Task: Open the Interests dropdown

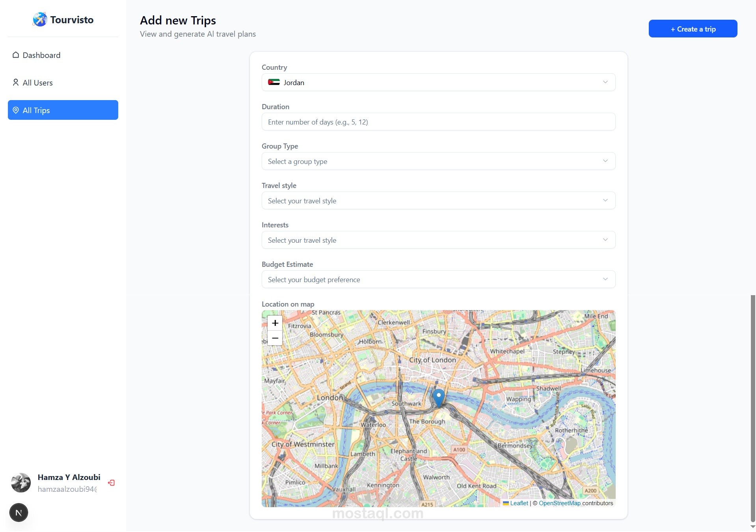Action: pos(438,240)
